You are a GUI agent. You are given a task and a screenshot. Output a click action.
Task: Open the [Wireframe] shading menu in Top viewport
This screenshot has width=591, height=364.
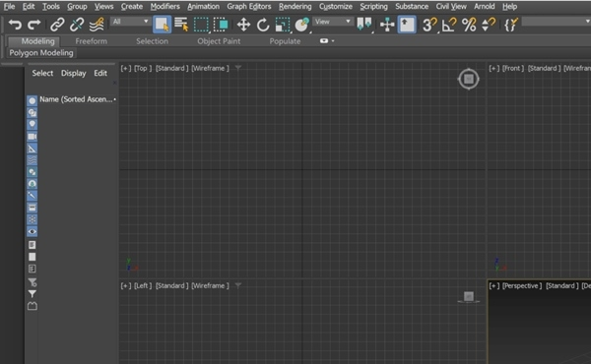pos(210,68)
